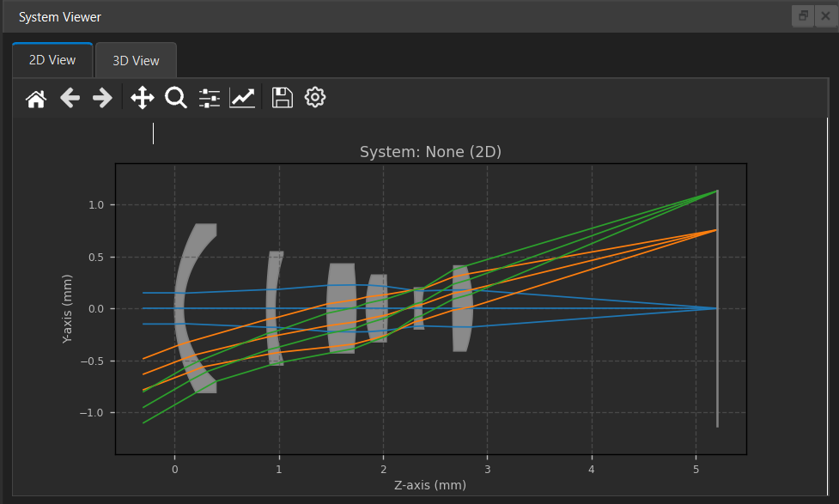Click the Z-axis (mm) label

coord(430,485)
